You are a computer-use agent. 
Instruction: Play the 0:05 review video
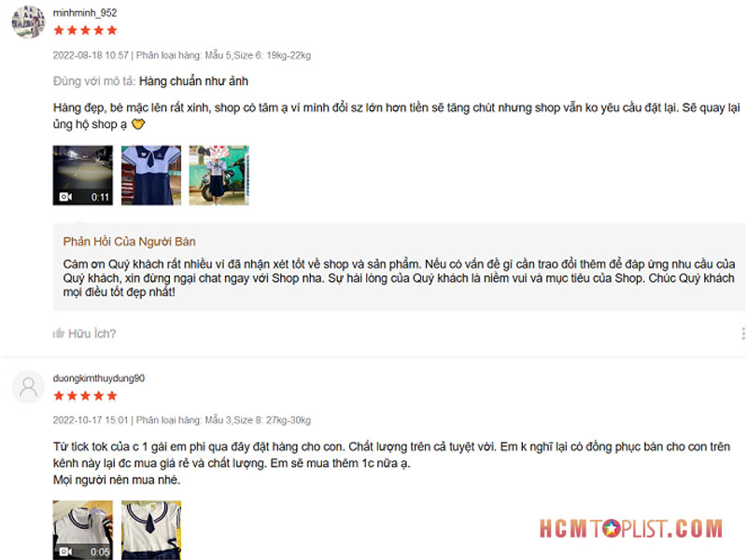(x=83, y=530)
